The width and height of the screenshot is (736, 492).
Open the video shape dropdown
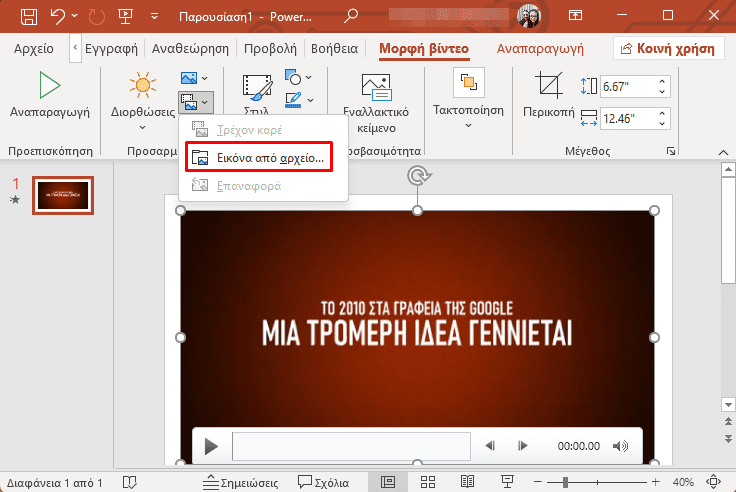point(298,77)
